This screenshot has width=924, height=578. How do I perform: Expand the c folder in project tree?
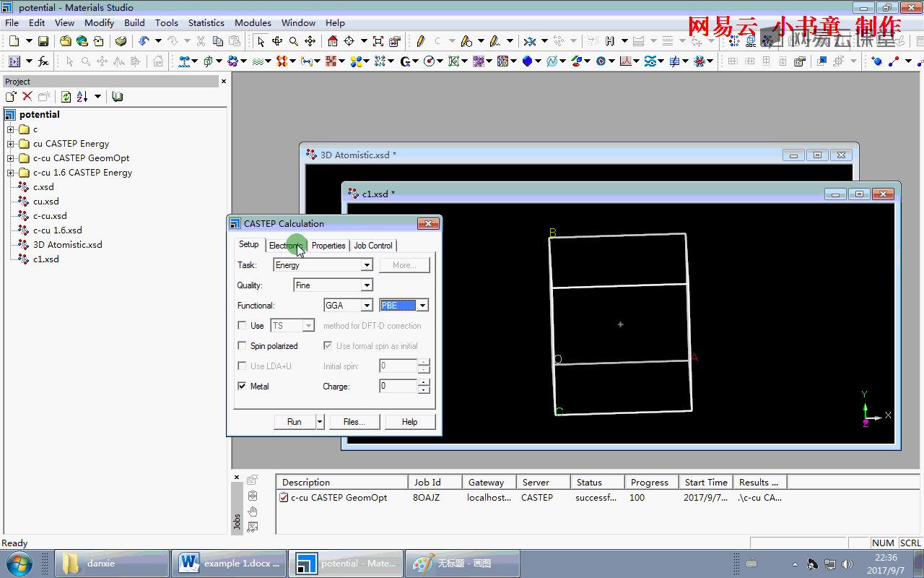11,129
